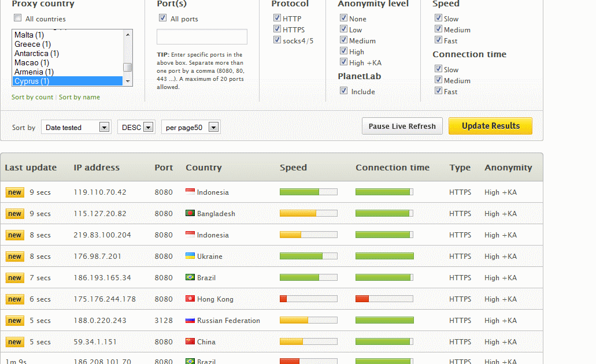Click the Hong Kong flag icon

click(190, 298)
